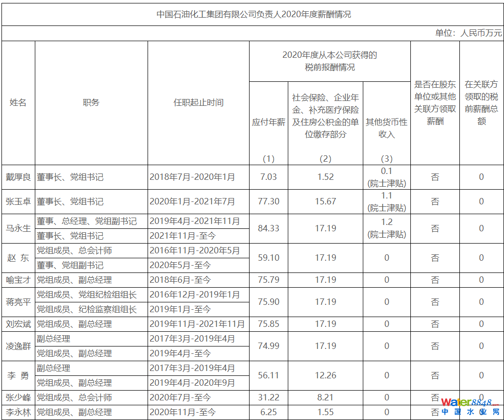The height and width of the screenshot is (420, 504).
Task: Click the position cell 董事、总经理、党组副书记
Action: pos(87,221)
